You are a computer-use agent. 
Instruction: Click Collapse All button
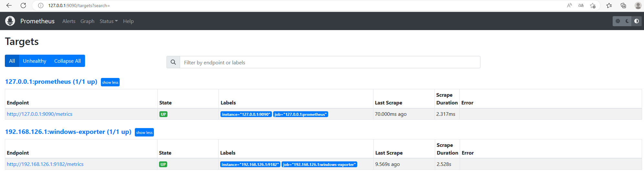point(68,61)
